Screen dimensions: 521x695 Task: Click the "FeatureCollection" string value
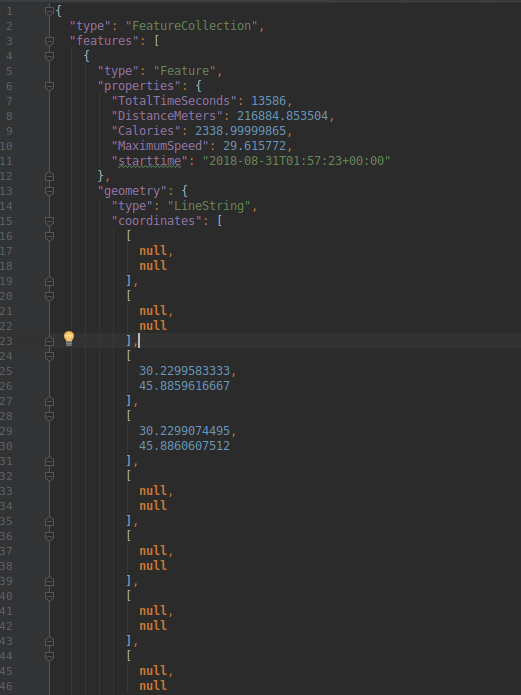[192, 26]
